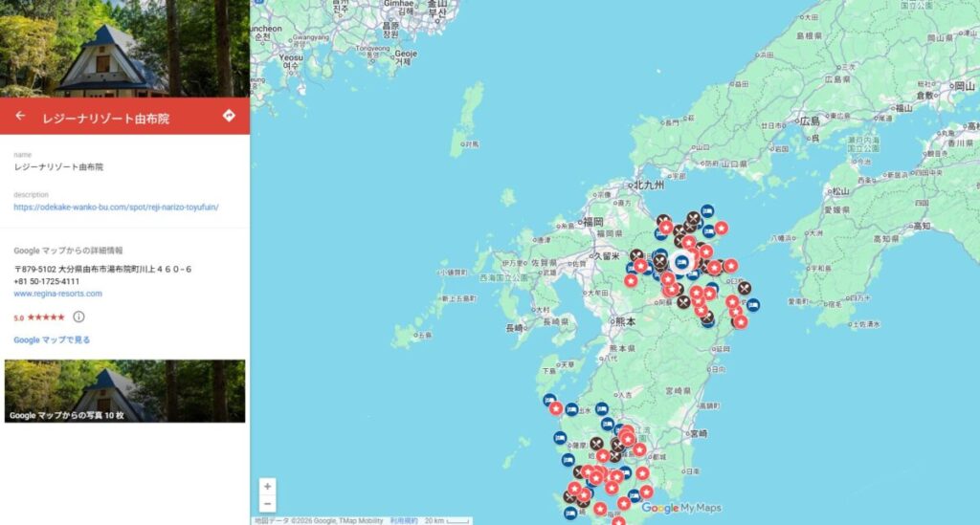
Task: Click the easternmost fork-and-knife restaurant marker in Oita
Action: [x=745, y=288]
